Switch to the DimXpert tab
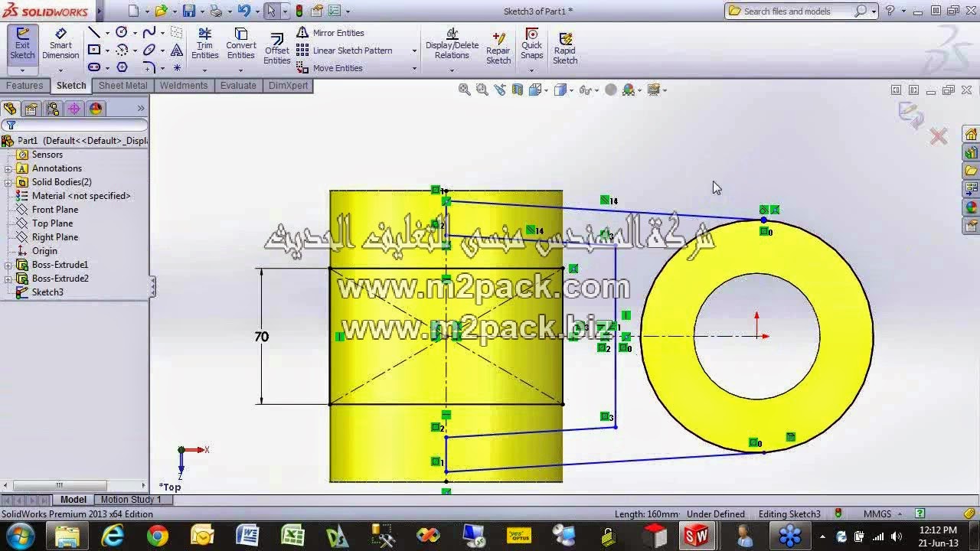This screenshot has width=980, height=551. (x=289, y=86)
